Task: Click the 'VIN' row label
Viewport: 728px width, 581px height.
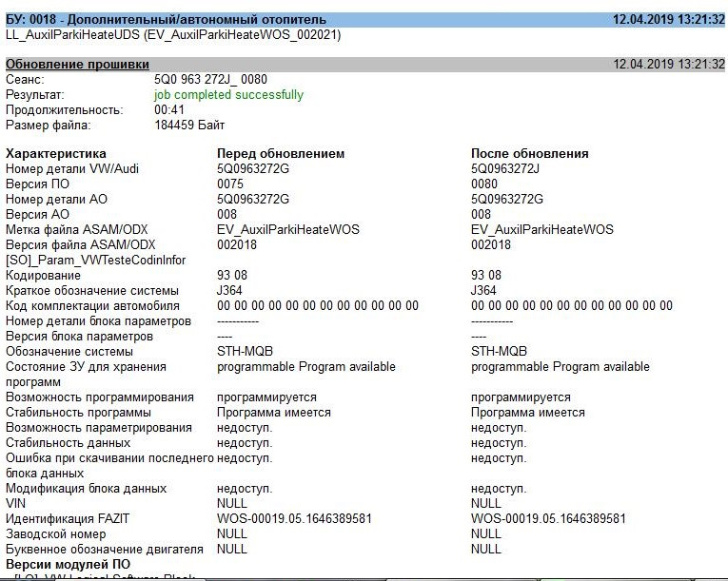Action: point(15,504)
